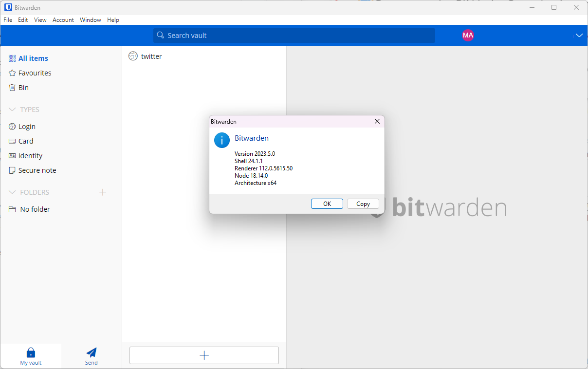Filter by Secure note icon
588x369 pixels.
click(12, 170)
